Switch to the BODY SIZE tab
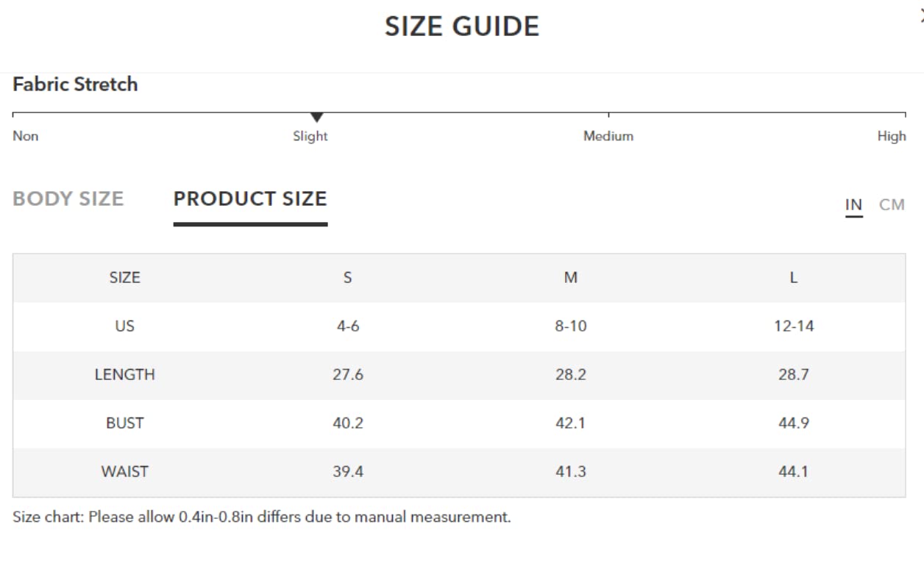924x566 pixels. click(68, 199)
